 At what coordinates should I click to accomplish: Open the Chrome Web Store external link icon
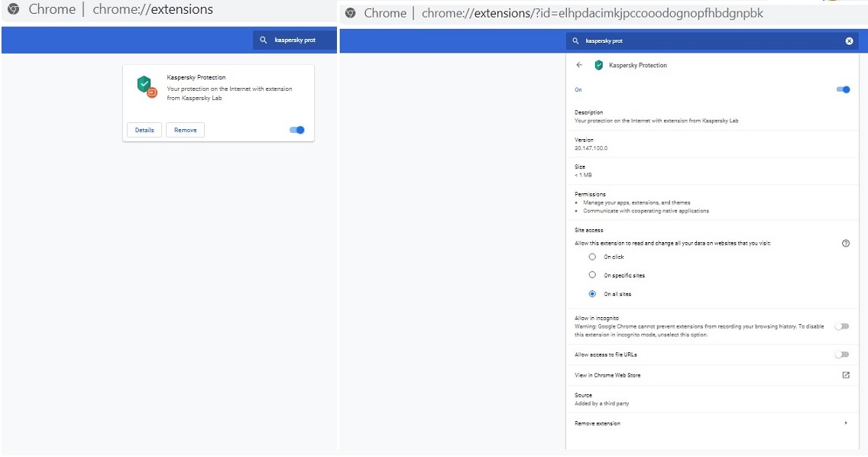coord(846,375)
